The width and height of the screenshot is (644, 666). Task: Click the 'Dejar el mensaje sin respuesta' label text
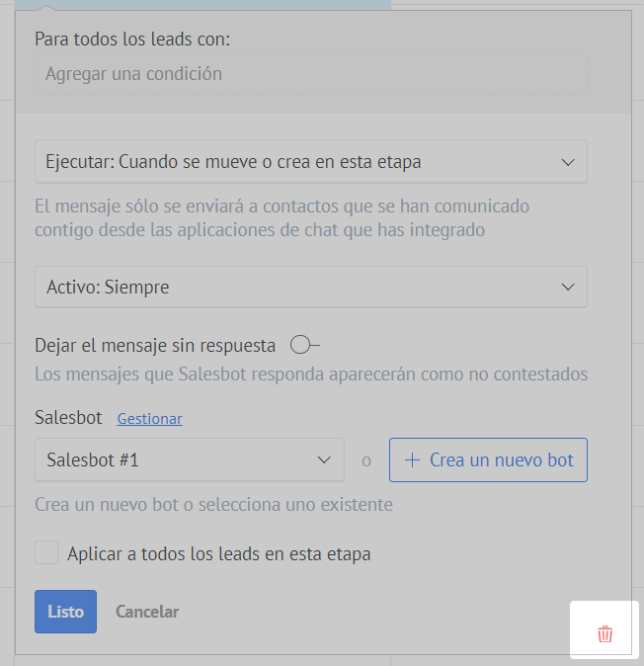click(155, 346)
